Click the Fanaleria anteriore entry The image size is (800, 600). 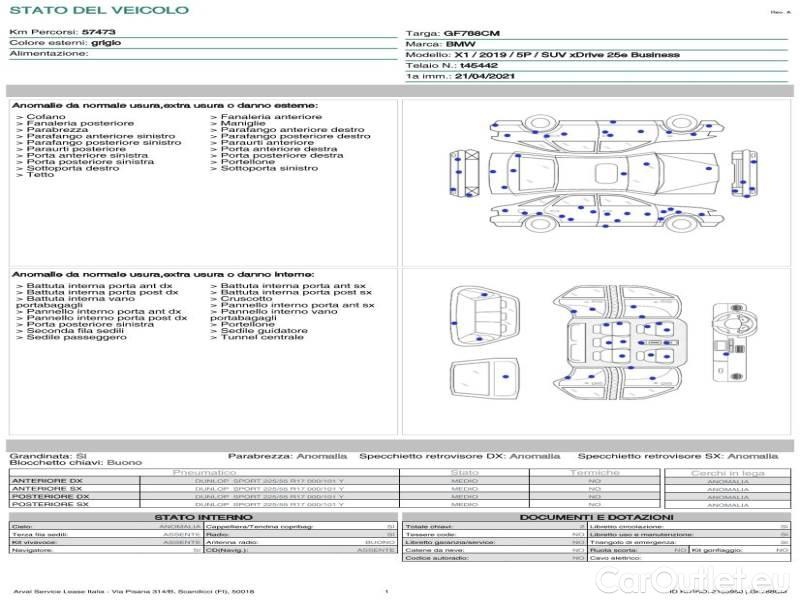point(266,117)
